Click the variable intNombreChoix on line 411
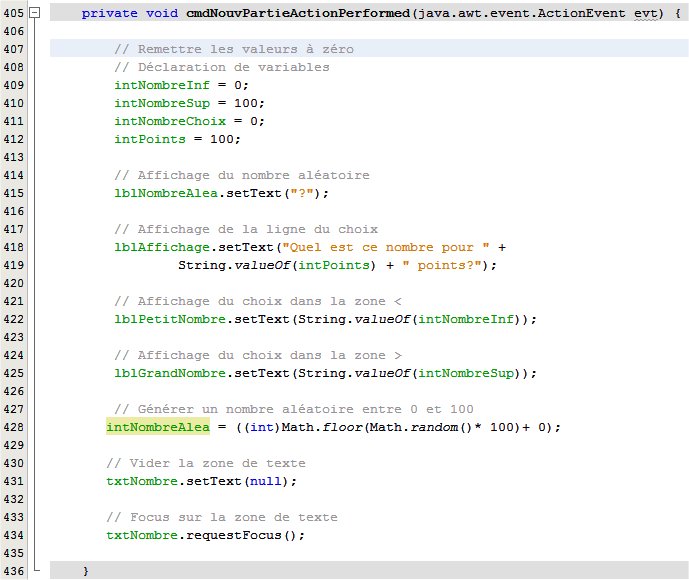 pos(170,121)
